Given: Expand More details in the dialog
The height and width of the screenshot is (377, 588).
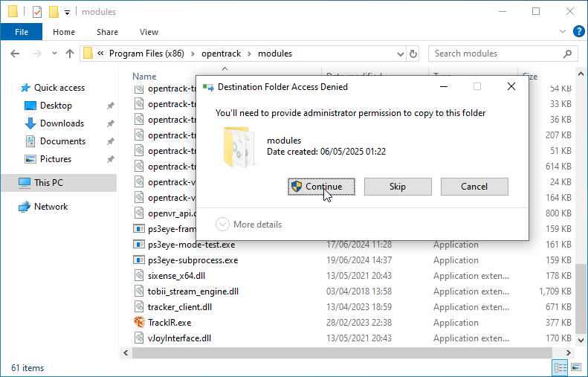Looking at the screenshot, I should (x=248, y=225).
